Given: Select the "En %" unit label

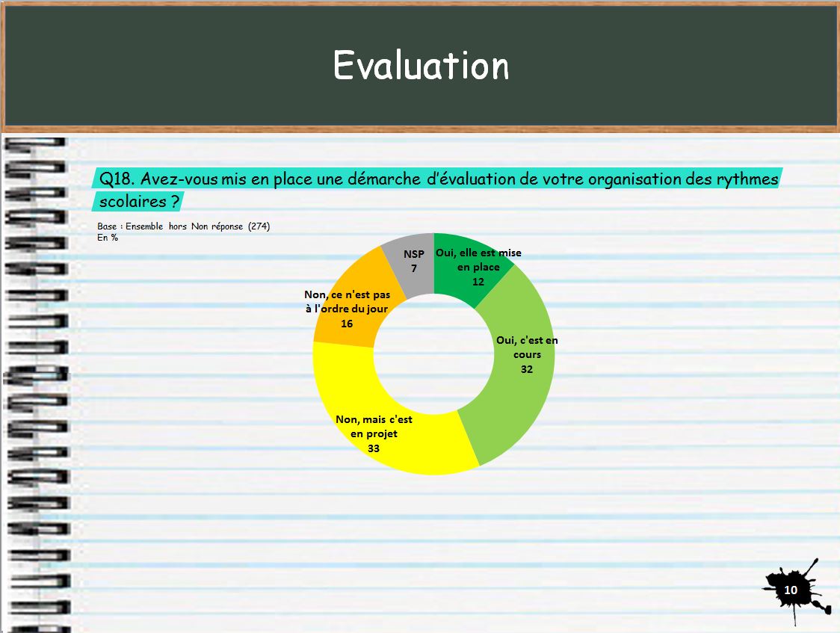Looking at the screenshot, I should point(108,238).
